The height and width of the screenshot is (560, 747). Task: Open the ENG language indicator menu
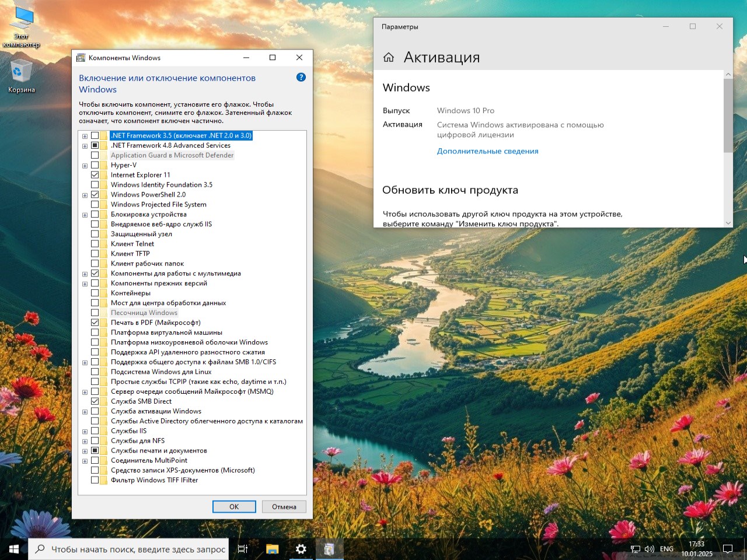[666, 548]
